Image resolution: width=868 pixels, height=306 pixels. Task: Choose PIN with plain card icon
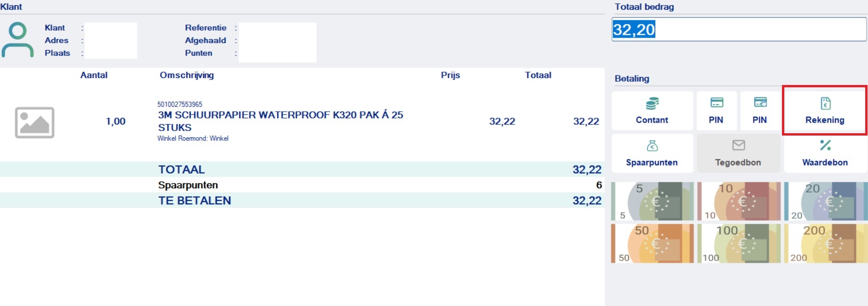click(716, 102)
